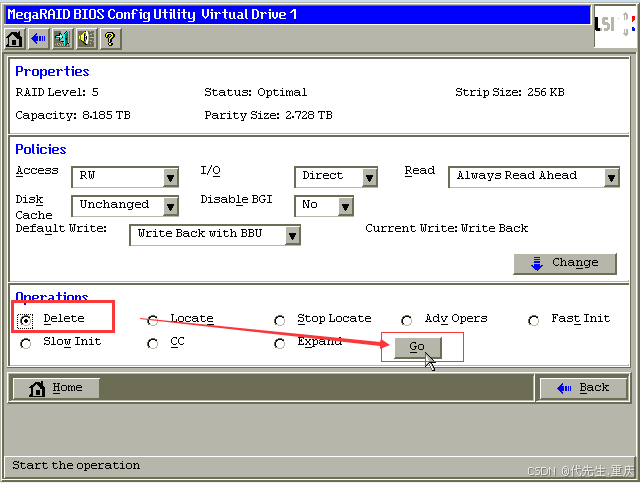Select the Expand radio button

click(x=280, y=344)
